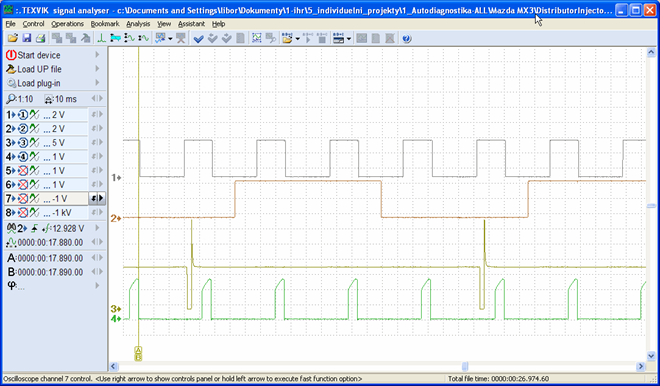The height and width of the screenshot is (386, 660).
Task: Click the waveform icon in channel 3 row
Action: (x=35, y=143)
